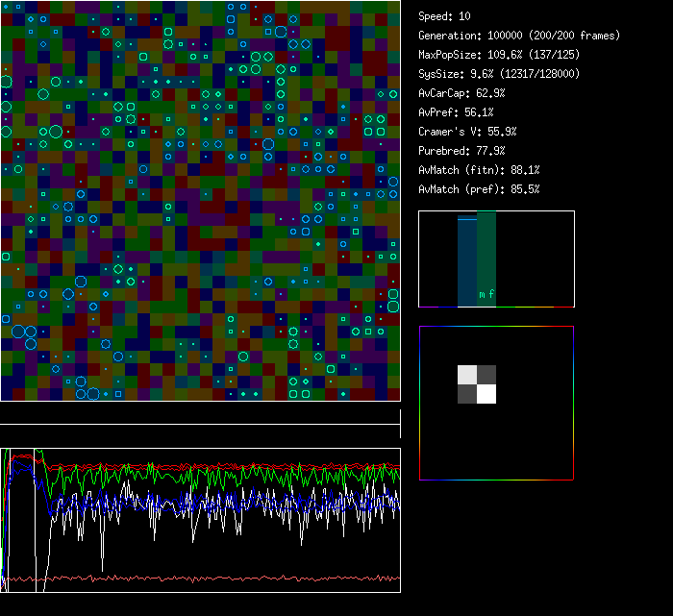The image size is (673, 616).
Task: Select the SysSize statistic line
Action: 498,74
